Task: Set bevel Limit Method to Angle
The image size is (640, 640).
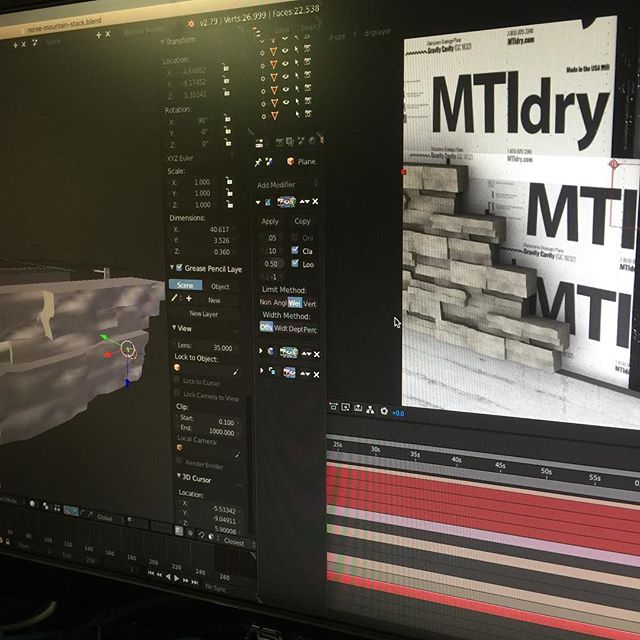Action: point(280,302)
